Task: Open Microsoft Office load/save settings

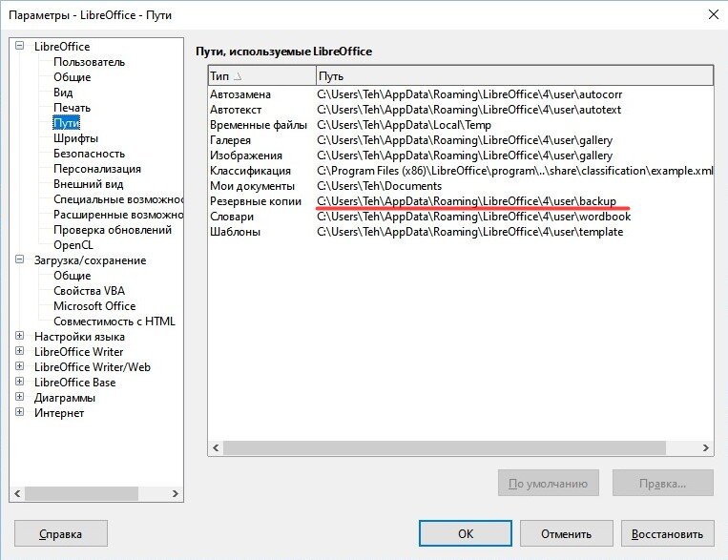Action: coord(94,306)
